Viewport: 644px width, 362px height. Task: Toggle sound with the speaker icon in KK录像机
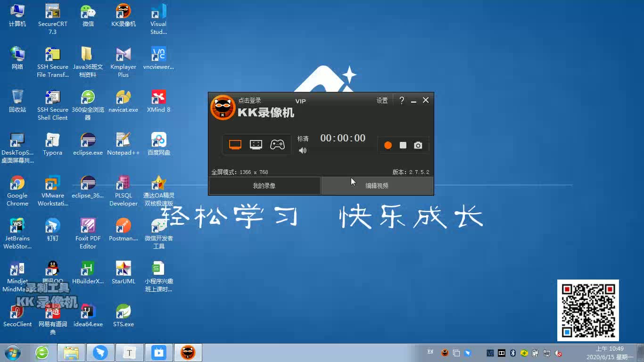click(x=303, y=150)
